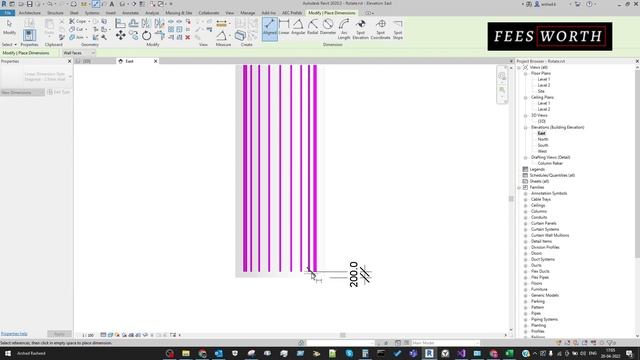This screenshot has width=640, height=360.
Task: Click the red Delete X icon
Action: coord(188,37)
